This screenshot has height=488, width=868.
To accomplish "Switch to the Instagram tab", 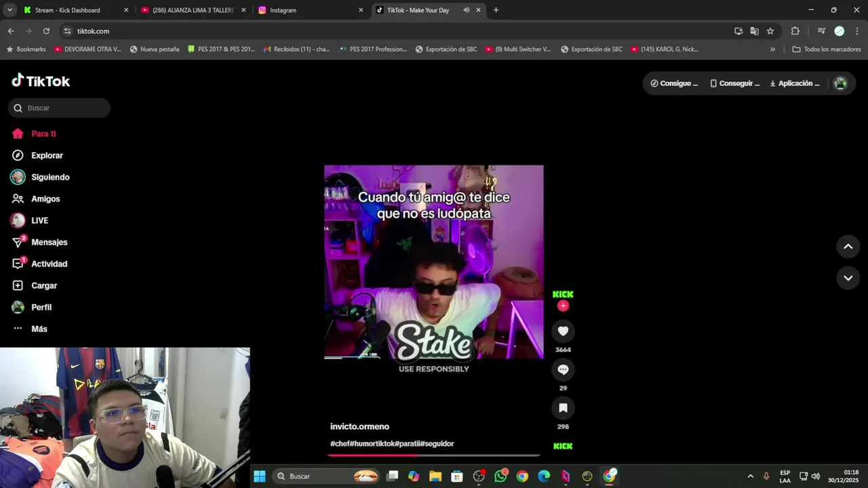I will [x=311, y=10].
